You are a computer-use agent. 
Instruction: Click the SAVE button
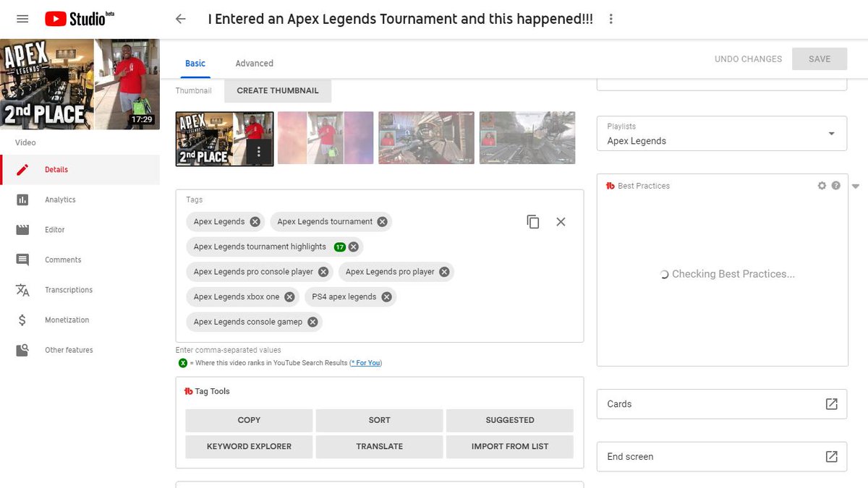(820, 59)
